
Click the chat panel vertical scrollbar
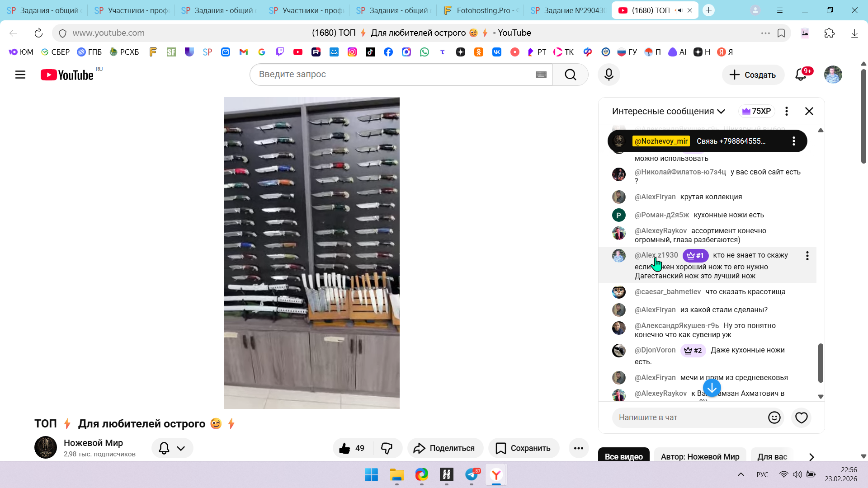(820, 362)
